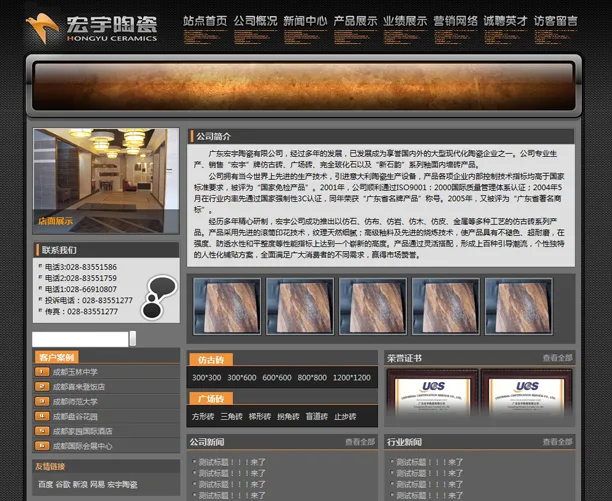Screen dimensions: 612x501
Task: Click numbered icon 2 beside 成都喜来登饭店
Action: (x=42, y=386)
